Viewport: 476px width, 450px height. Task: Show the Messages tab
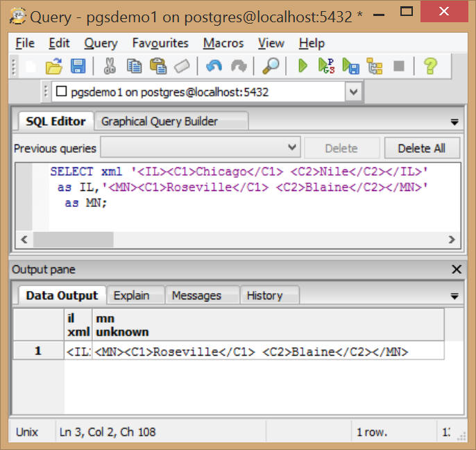[202, 295]
